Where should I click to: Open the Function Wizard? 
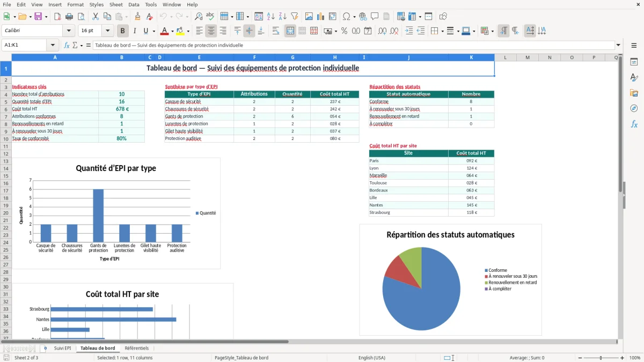point(67,45)
